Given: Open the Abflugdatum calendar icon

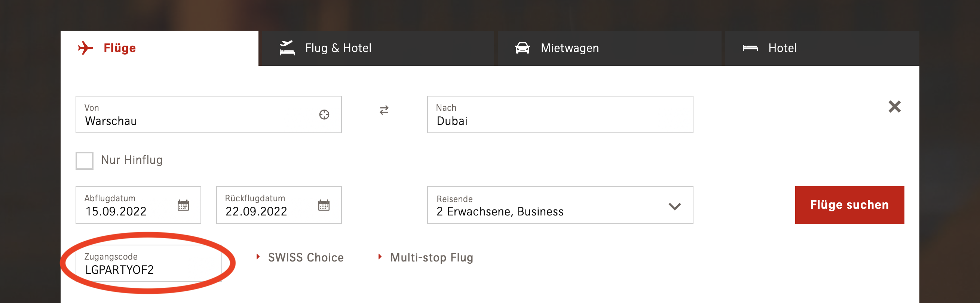Looking at the screenshot, I should 183,205.
